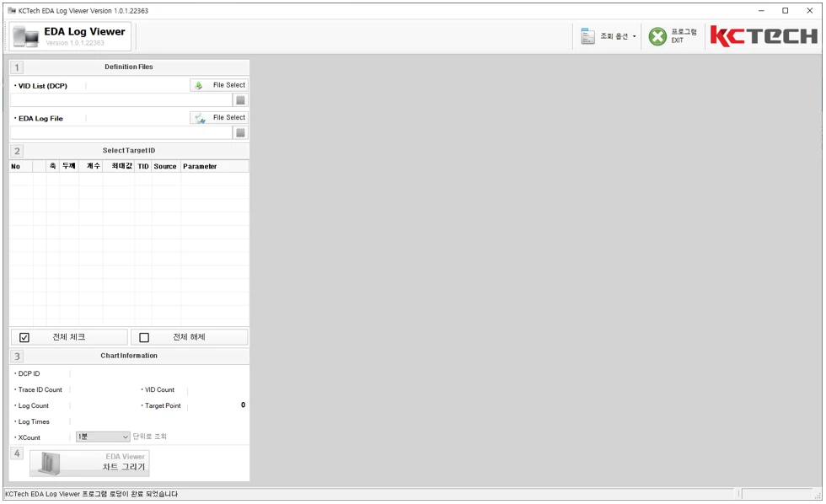
Task: Focus the EDA Log File path field
Action: pos(121,132)
